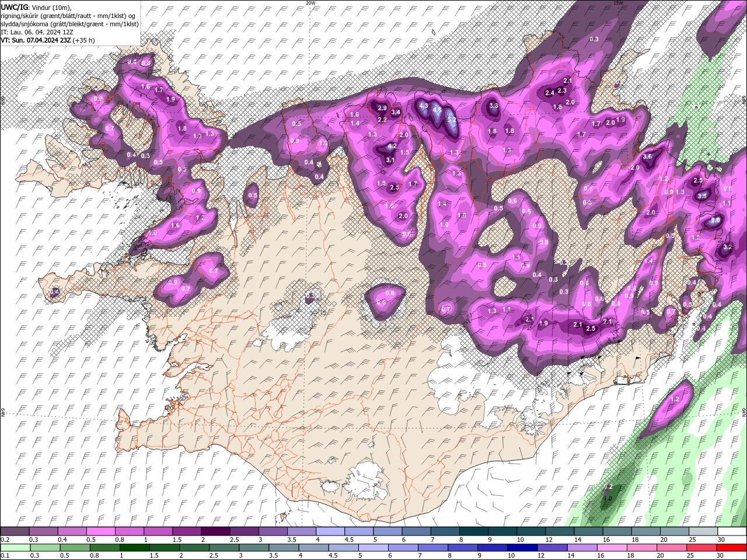
Task: Click the 2.4 snowfall value in the northeast
Action: point(549,93)
